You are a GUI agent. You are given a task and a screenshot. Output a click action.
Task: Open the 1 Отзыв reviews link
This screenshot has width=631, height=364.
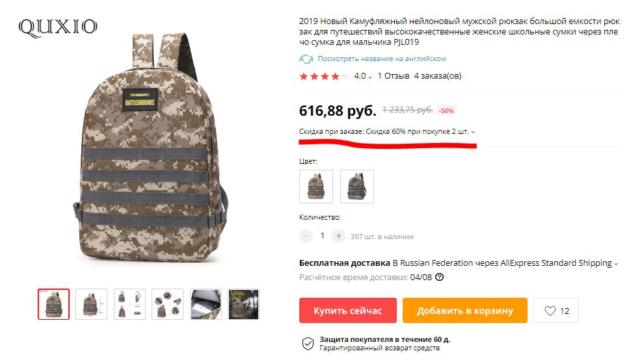click(394, 76)
